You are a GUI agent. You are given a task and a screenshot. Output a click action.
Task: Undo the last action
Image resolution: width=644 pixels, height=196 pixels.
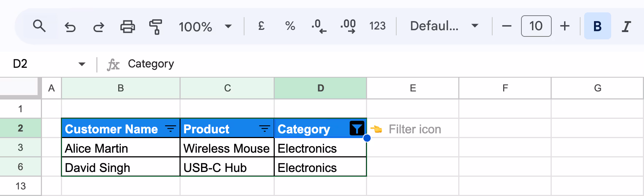click(x=70, y=27)
